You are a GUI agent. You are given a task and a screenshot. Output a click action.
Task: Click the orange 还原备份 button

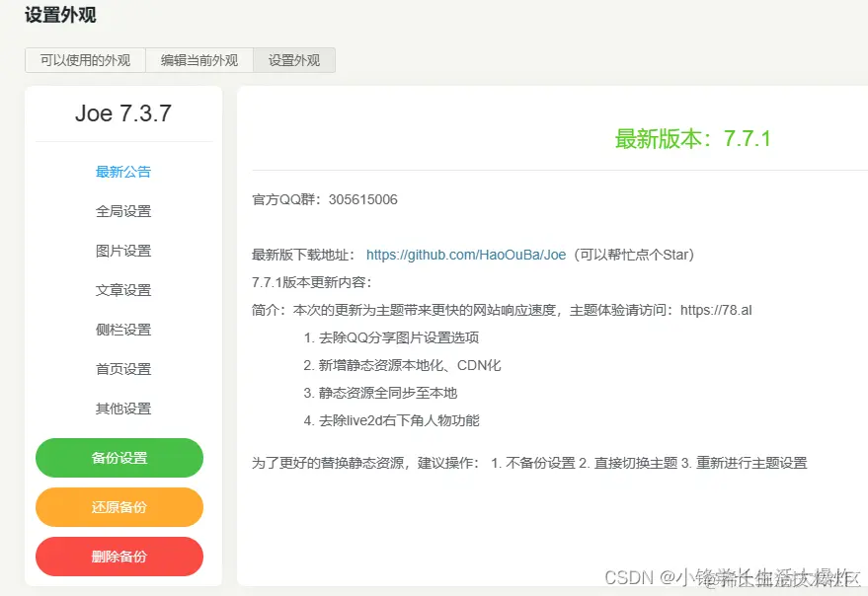[118, 506]
